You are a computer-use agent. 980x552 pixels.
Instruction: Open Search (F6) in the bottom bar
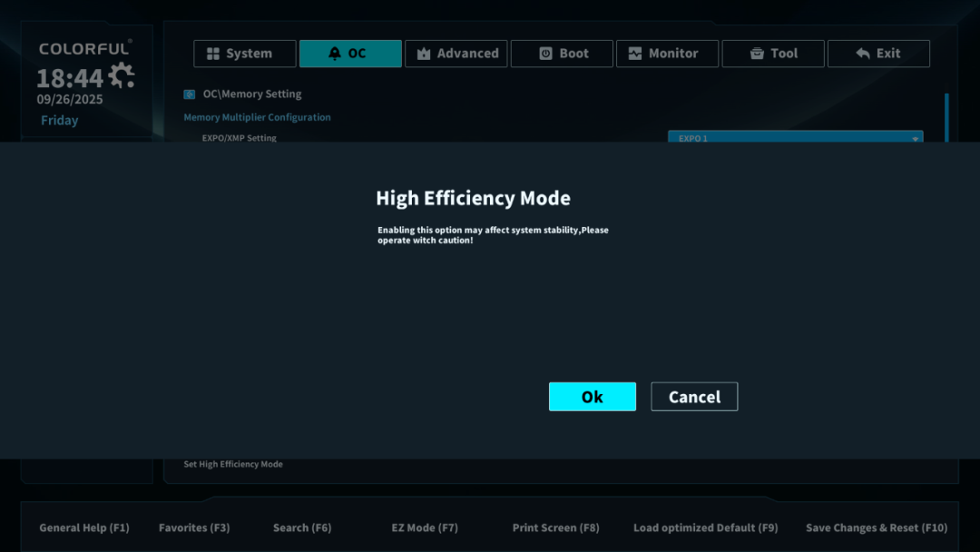[x=302, y=527]
